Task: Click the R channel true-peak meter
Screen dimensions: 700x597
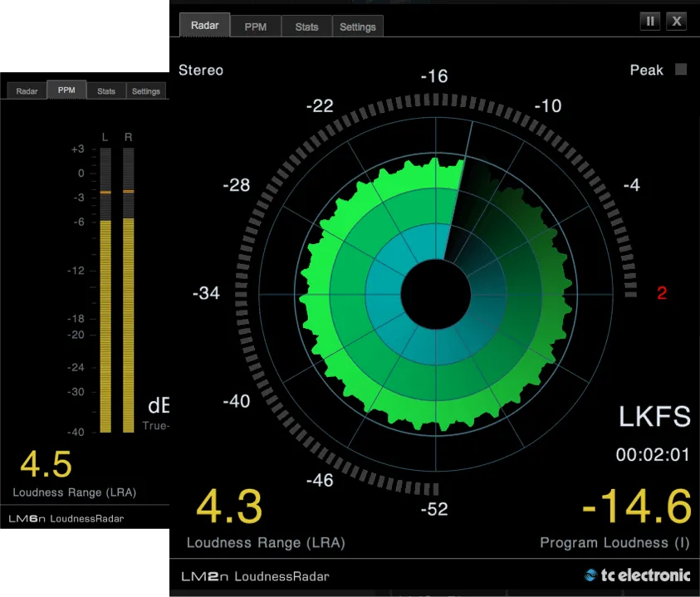Action: pyautogui.click(x=129, y=291)
